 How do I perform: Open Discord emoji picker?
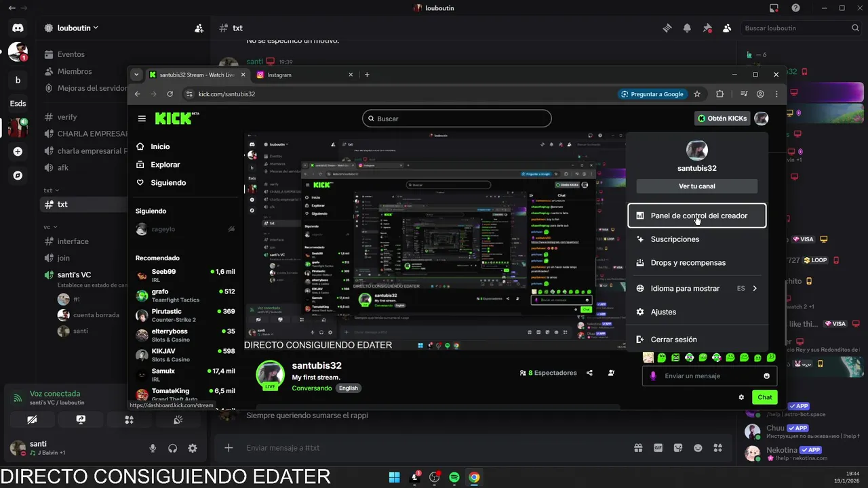[698, 448]
